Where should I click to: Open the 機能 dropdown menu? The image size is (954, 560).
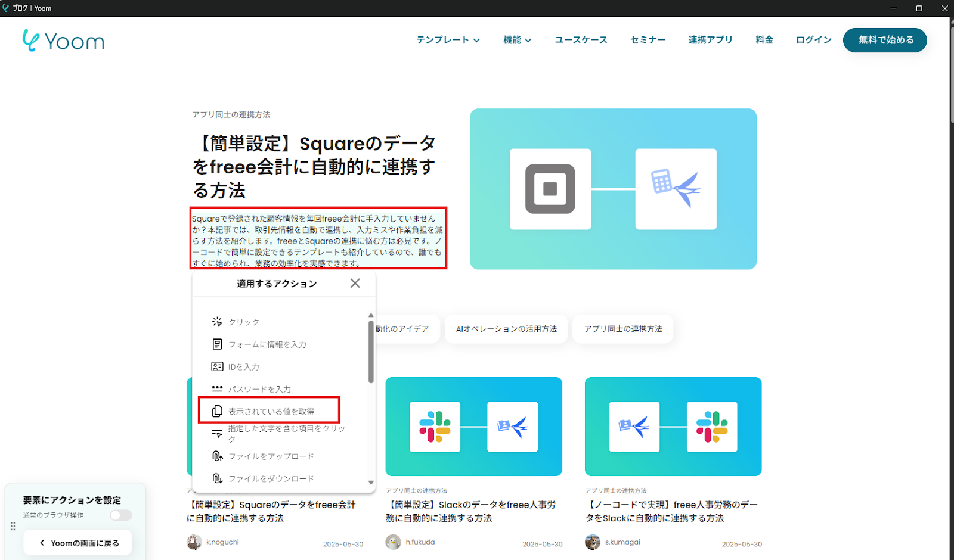point(517,40)
